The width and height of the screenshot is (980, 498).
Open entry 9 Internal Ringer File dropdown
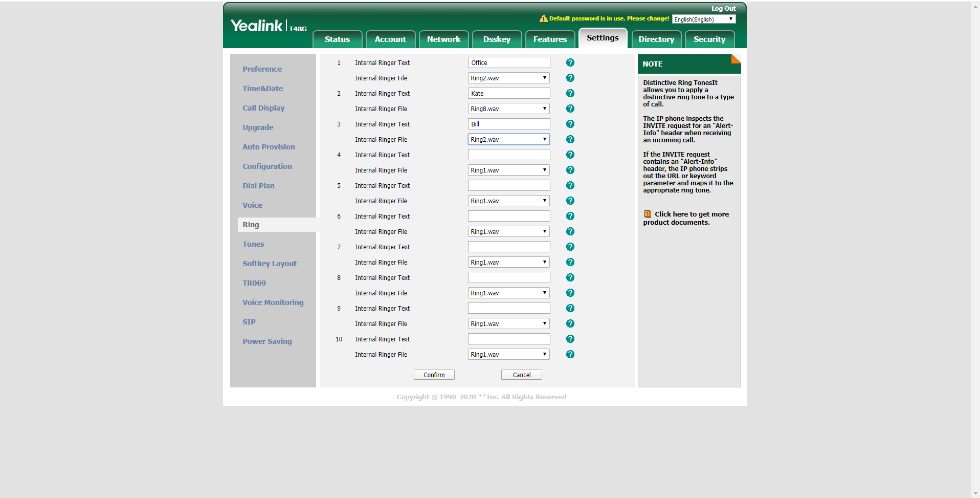(x=509, y=323)
